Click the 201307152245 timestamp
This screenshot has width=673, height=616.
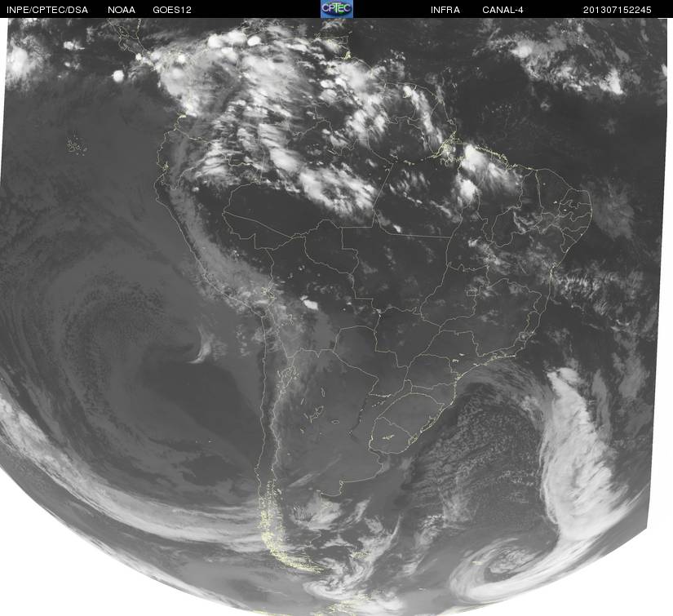[618, 10]
